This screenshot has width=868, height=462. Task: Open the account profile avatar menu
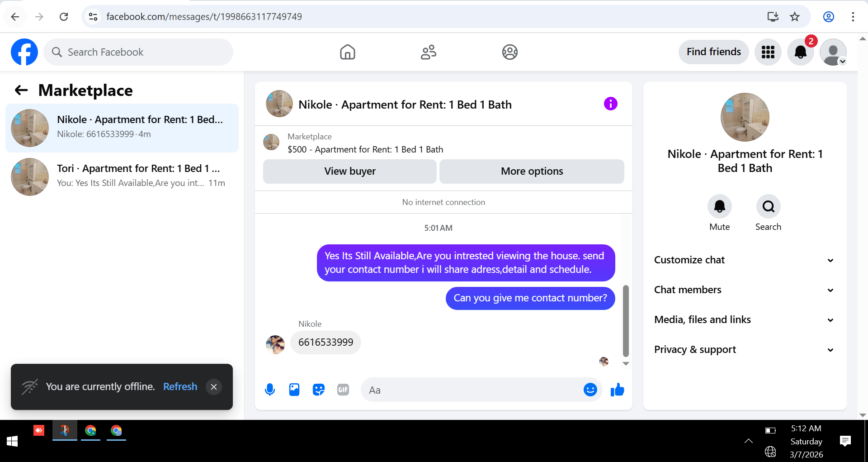pos(833,52)
